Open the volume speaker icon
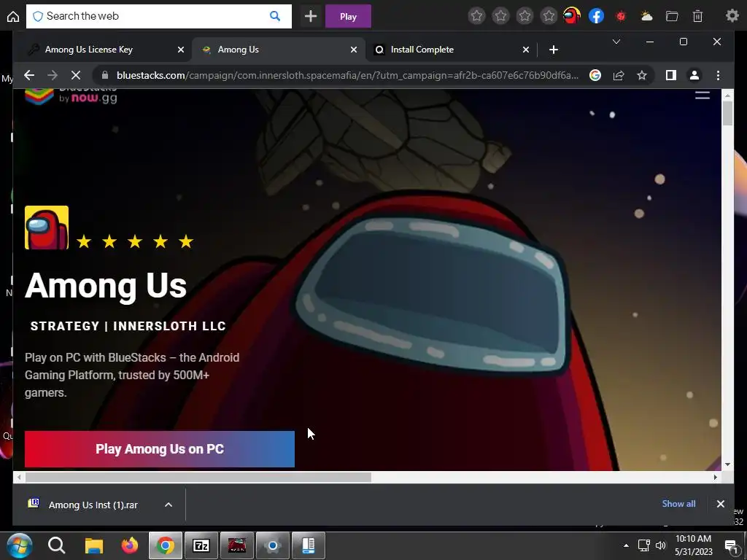This screenshot has width=747, height=560. point(660,545)
